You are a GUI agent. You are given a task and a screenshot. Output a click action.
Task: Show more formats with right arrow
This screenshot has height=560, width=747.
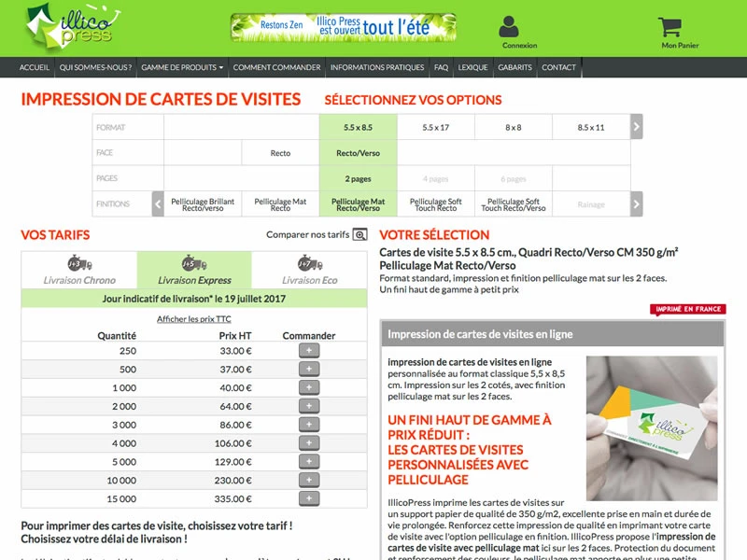pyautogui.click(x=637, y=127)
